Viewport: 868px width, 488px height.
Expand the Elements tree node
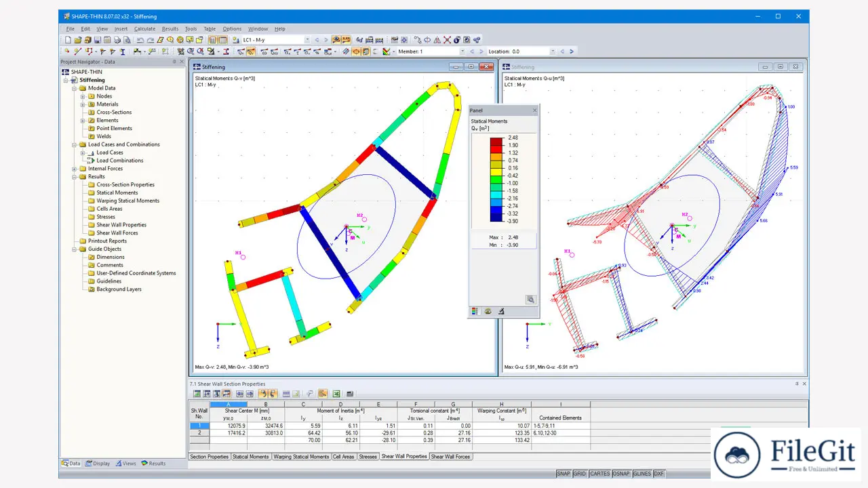pyautogui.click(x=83, y=121)
